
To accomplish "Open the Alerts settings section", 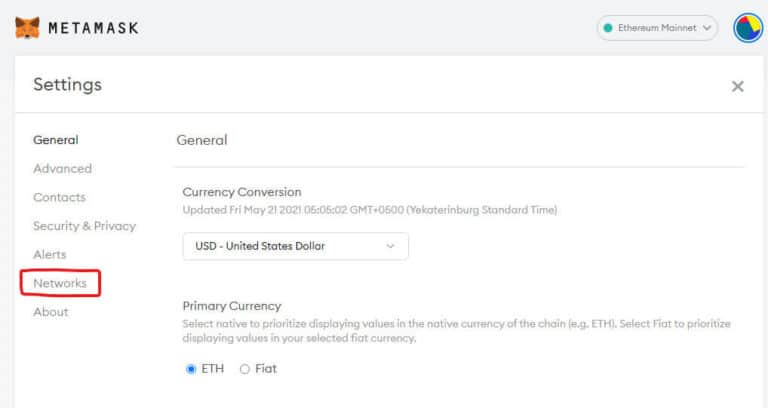I will point(49,255).
